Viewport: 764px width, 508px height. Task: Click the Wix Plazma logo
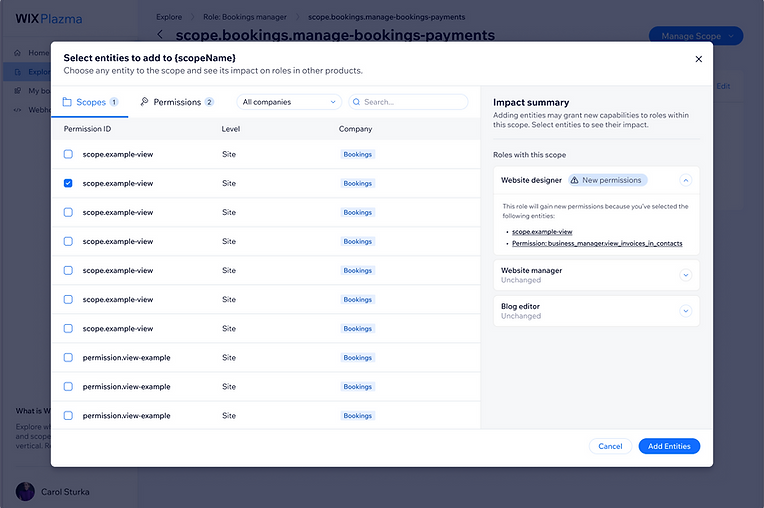tap(49, 19)
